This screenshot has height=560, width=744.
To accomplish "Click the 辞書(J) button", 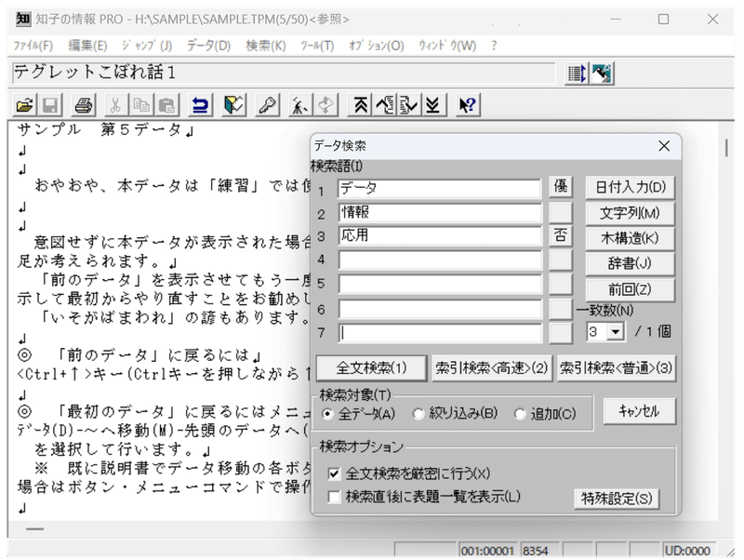I will (631, 263).
